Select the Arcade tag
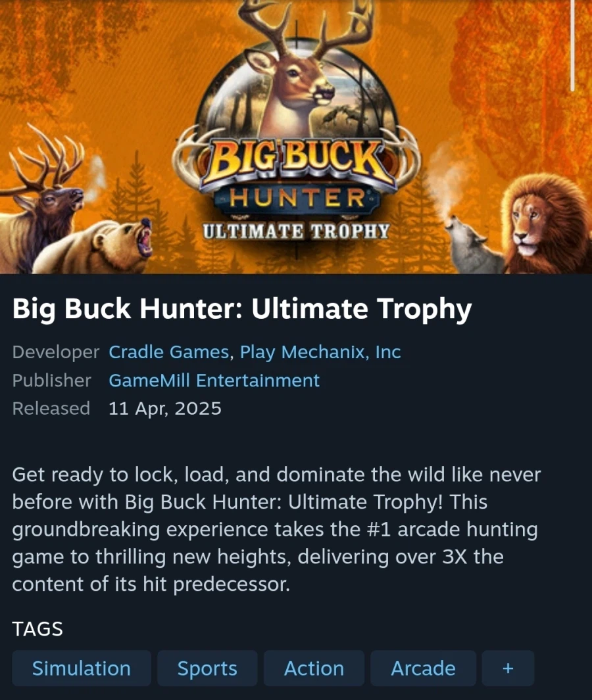Viewport: 592px width, 700px height. (x=423, y=668)
